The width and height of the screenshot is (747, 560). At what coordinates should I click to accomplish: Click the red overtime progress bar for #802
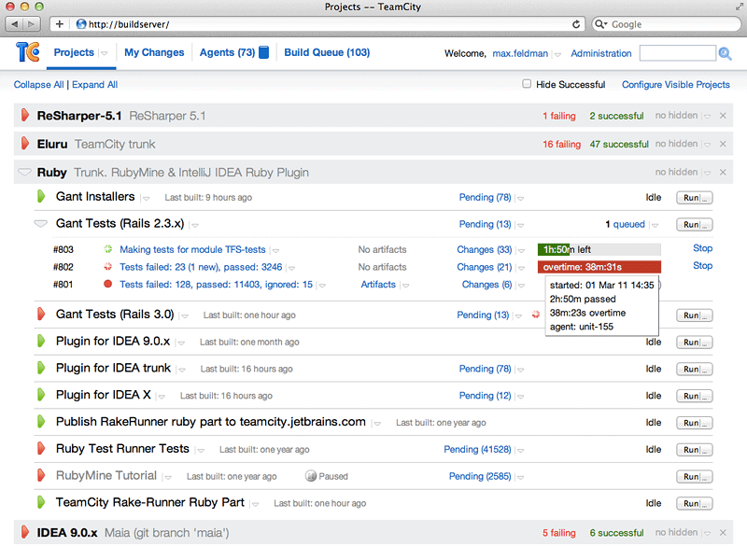[599, 267]
